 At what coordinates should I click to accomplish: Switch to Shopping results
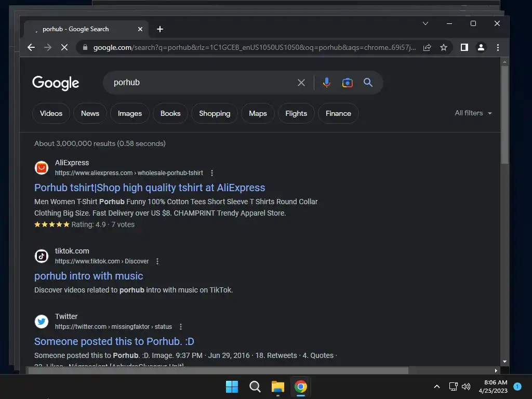[215, 113]
